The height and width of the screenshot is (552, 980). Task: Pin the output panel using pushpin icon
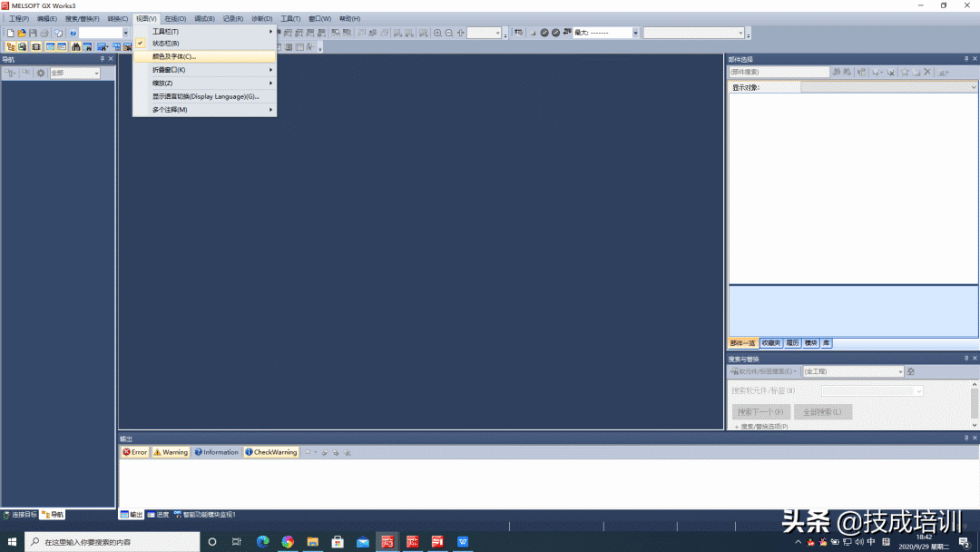pyautogui.click(x=965, y=439)
